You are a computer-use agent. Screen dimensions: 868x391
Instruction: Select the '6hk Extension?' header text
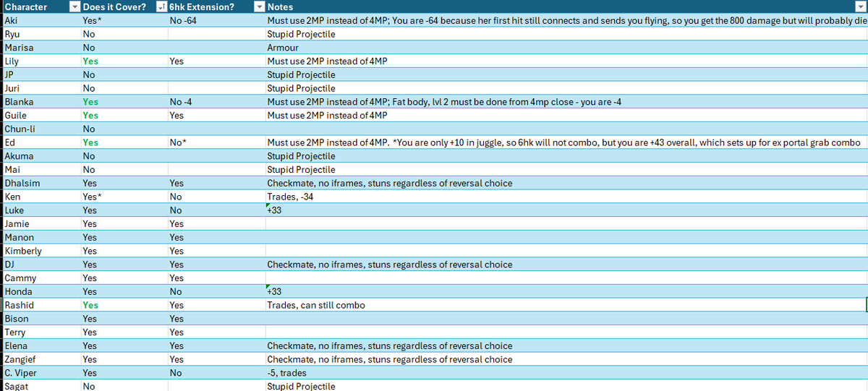click(201, 7)
